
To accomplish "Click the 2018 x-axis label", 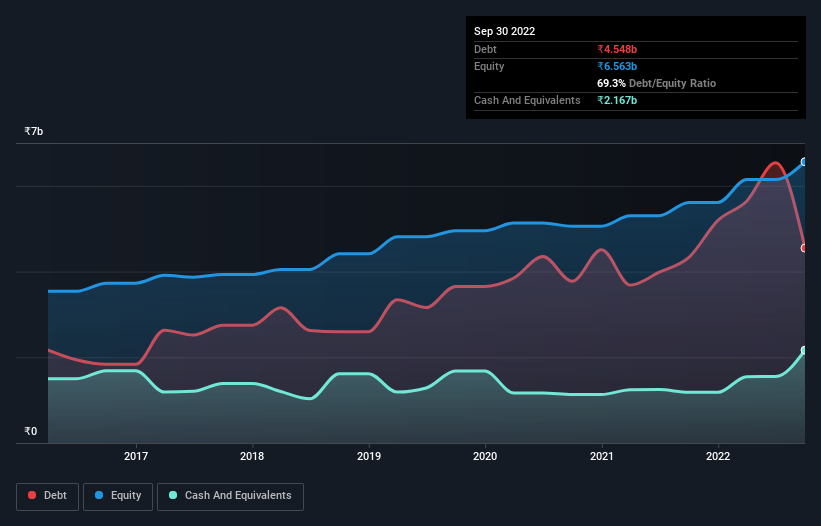I will (252, 456).
